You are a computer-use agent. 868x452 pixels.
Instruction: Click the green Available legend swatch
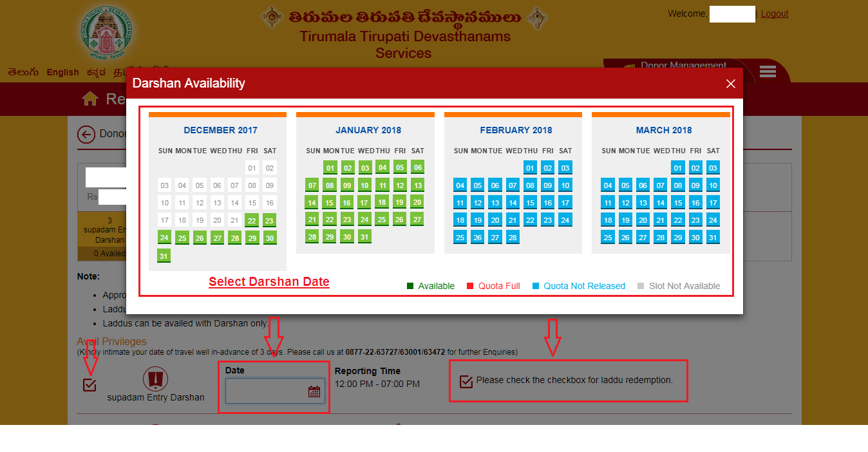tap(410, 286)
